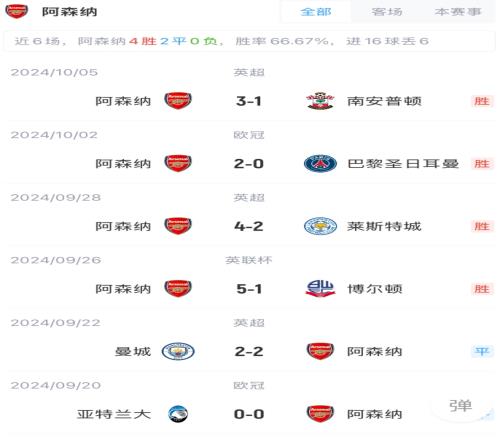Click 南安普顿 team name
The height and width of the screenshot is (440, 500).
pos(384,101)
